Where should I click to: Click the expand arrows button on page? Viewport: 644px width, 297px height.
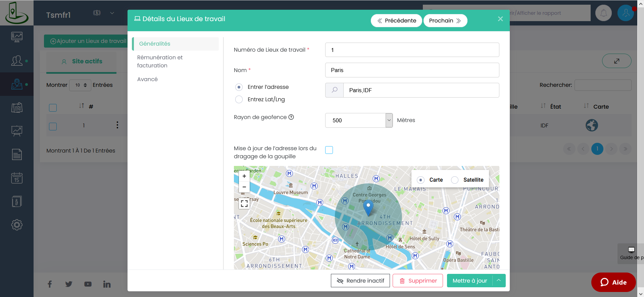pos(616,61)
